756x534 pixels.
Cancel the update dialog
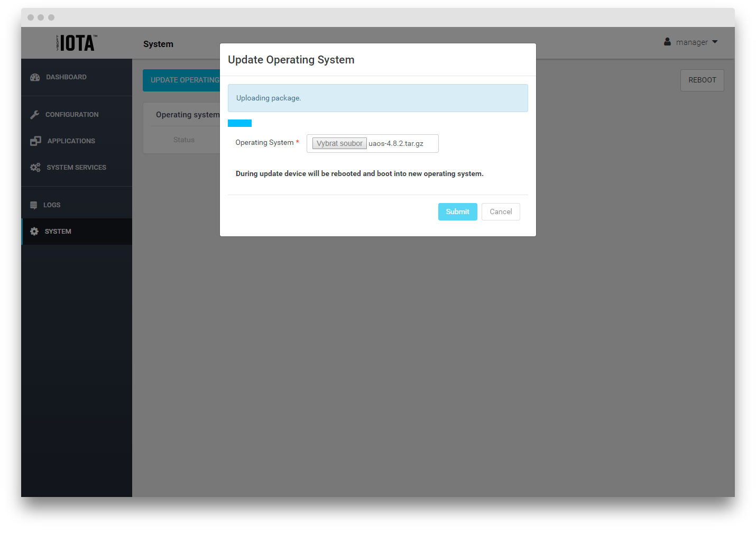(501, 211)
